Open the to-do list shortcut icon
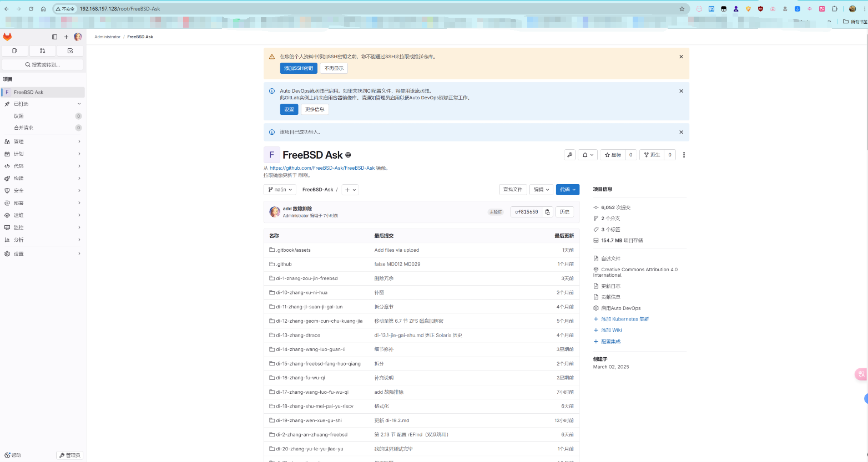 (x=70, y=50)
